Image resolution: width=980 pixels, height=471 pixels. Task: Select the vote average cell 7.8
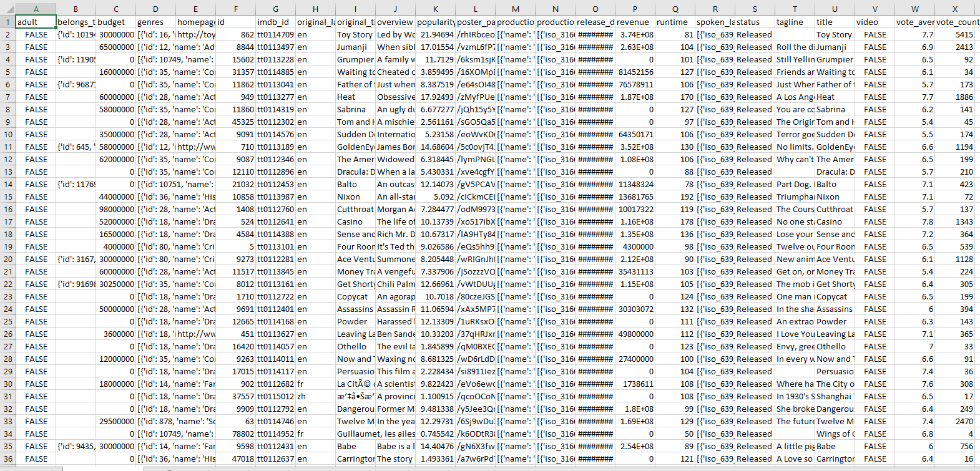(x=915, y=221)
